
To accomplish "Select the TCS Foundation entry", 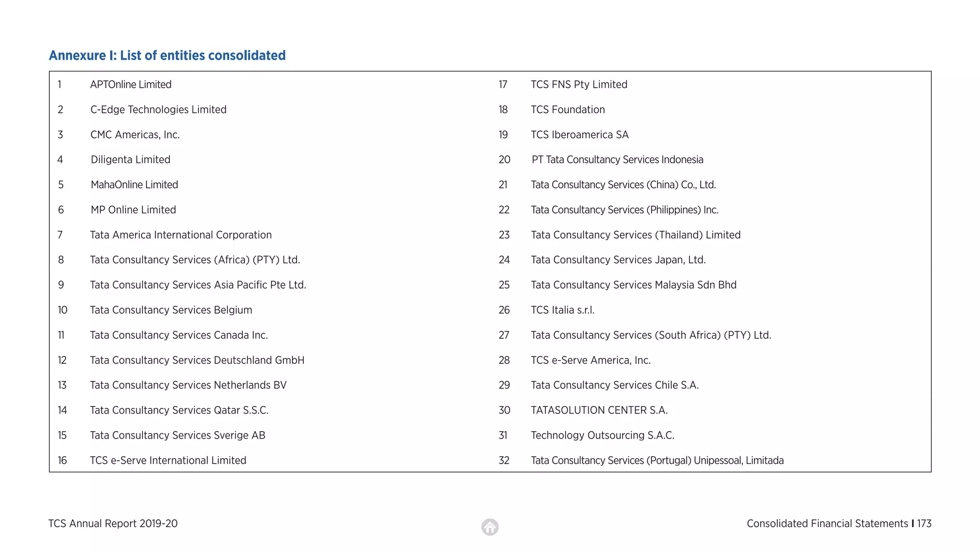I will pos(568,110).
